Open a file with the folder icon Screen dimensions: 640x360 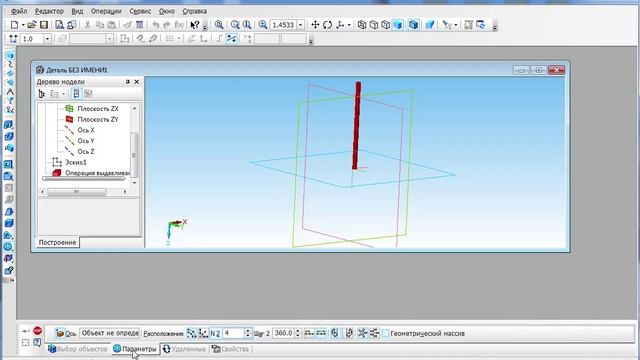pos(31,25)
